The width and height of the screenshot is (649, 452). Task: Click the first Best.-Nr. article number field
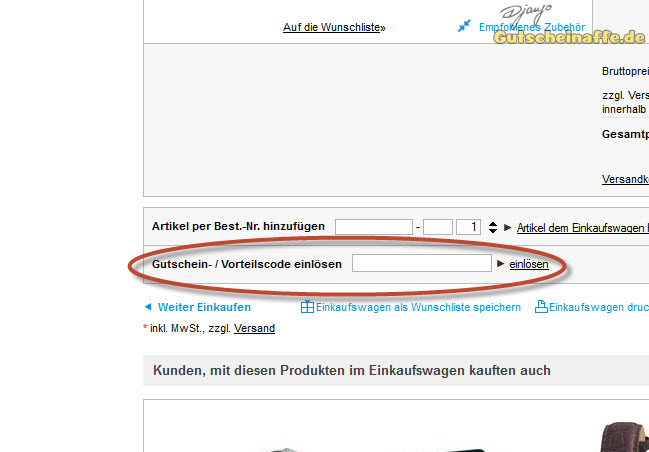click(374, 227)
